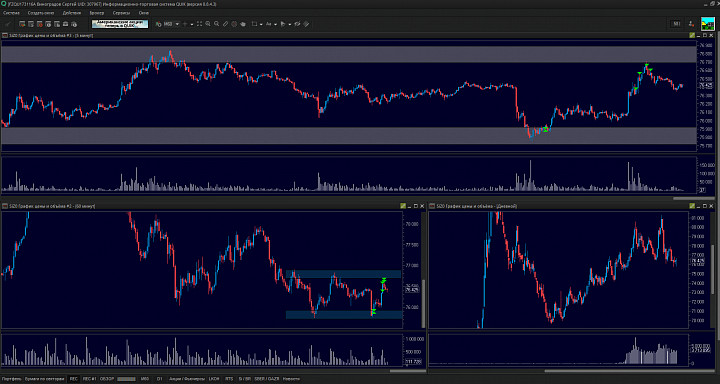Click the advertisement banner in toolbar

coord(120,24)
